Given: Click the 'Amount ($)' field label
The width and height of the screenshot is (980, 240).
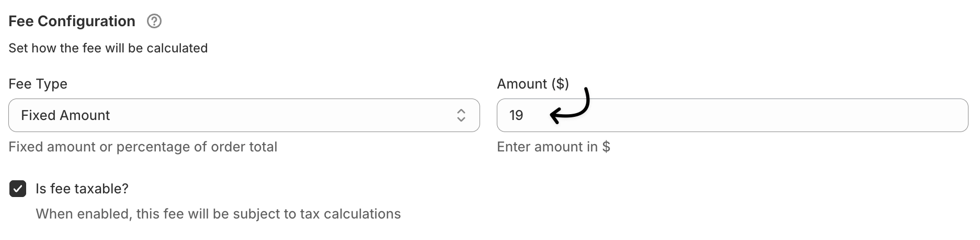Looking at the screenshot, I should click(533, 84).
